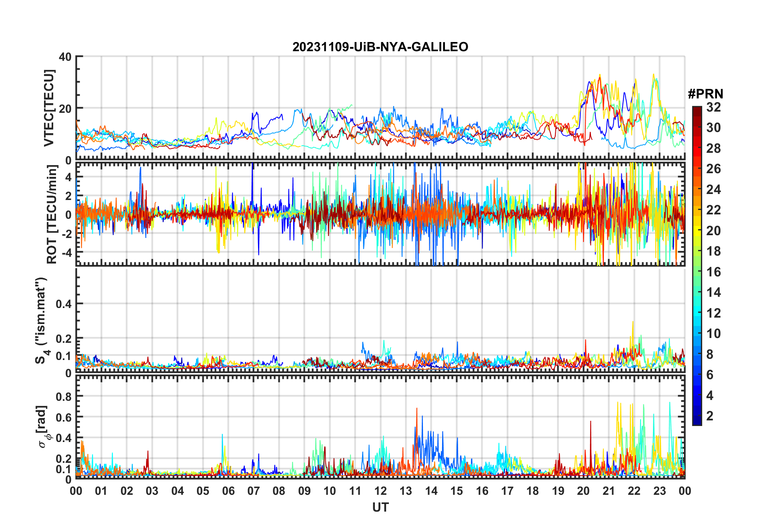Select the dark red top of the colorbar

pyautogui.click(x=697, y=110)
